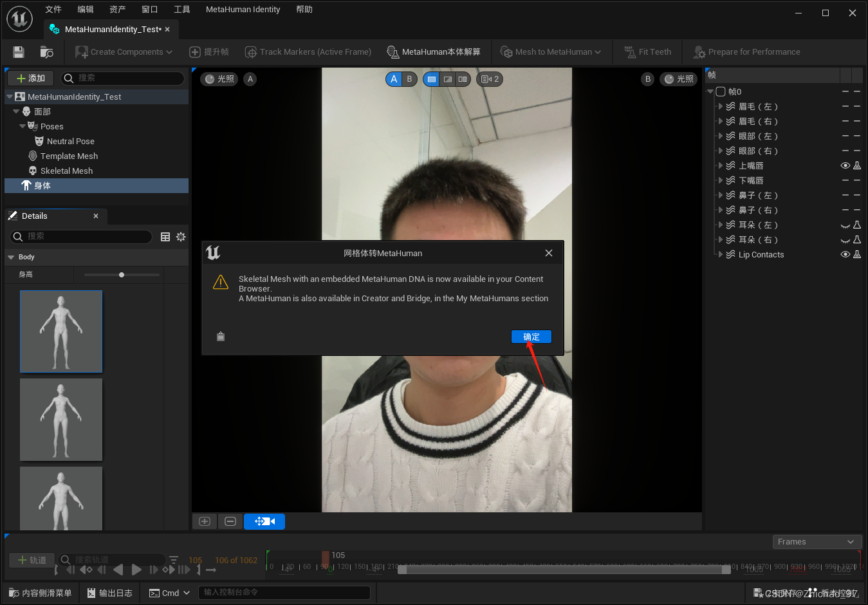Screen dimensions: 868x605
Task: Click the play reverse button in the timeline
Action: (118, 570)
